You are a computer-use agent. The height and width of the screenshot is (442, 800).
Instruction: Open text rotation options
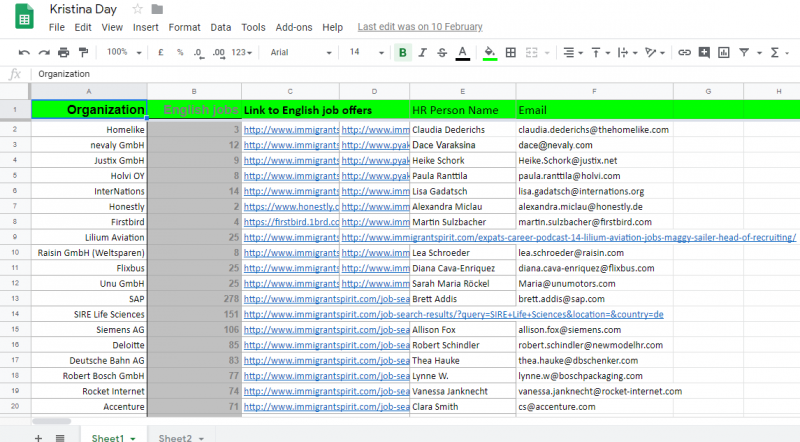click(x=655, y=52)
